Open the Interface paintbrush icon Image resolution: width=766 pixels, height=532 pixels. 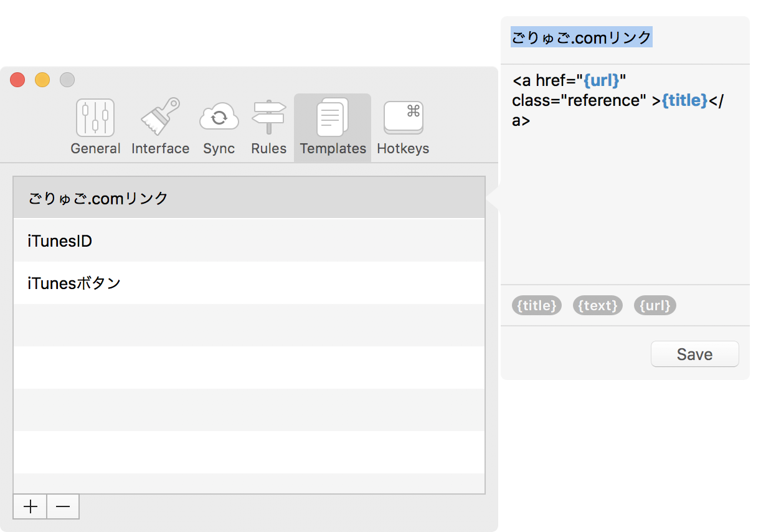pyautogui.click(x=160, y=118)
